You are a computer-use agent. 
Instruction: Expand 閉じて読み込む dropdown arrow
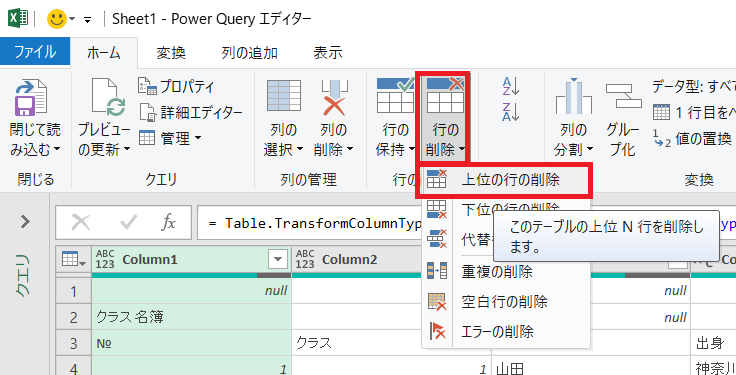(57, 150)
